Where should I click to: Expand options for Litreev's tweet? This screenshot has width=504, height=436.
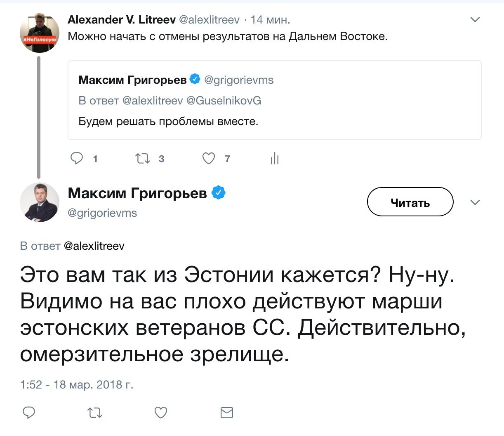(x=475, y=19)
